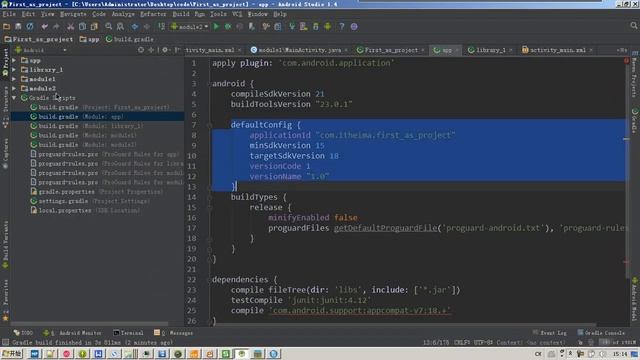Viewport: 640px width, 360px height.
Task: Open the Android Monitor tool window
Action: [x=72, y=333]
